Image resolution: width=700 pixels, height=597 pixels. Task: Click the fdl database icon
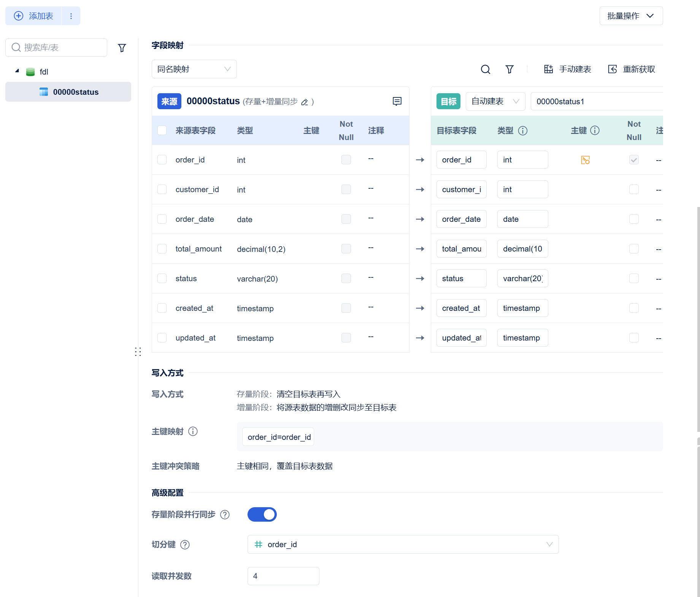30,72
